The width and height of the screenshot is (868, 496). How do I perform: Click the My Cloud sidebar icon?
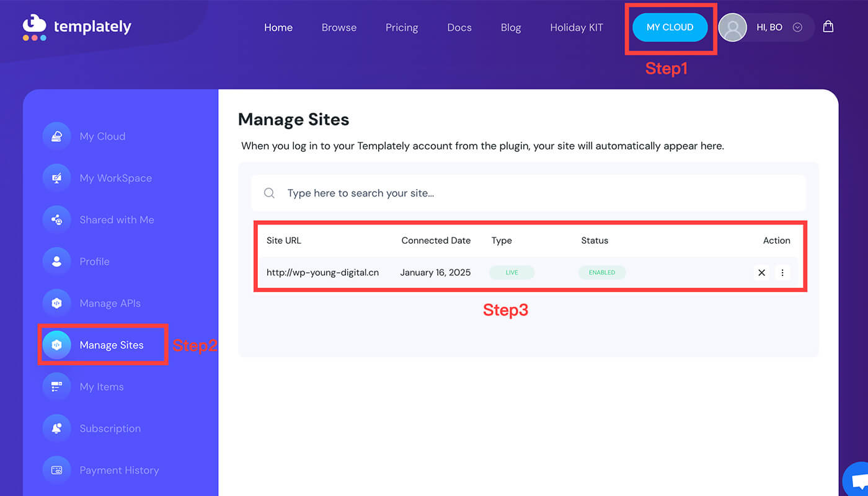(56, 136)
